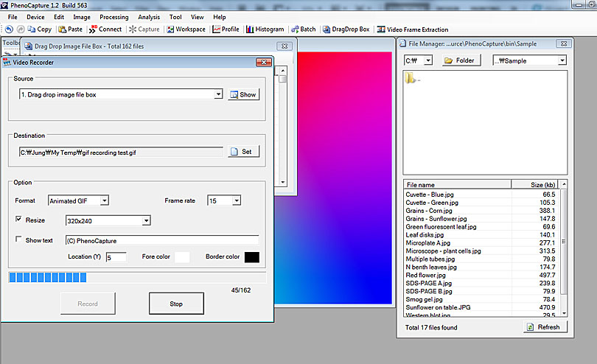Click the Undo arrow icon in toolbar
Image resolution: width=597 pixels, height=364 pixels.
[9, 29]
